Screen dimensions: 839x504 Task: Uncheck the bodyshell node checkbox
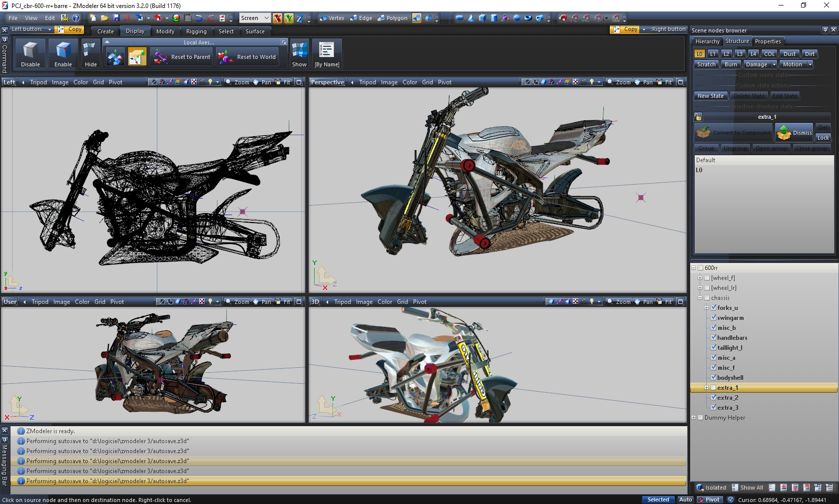click(714, 377)
